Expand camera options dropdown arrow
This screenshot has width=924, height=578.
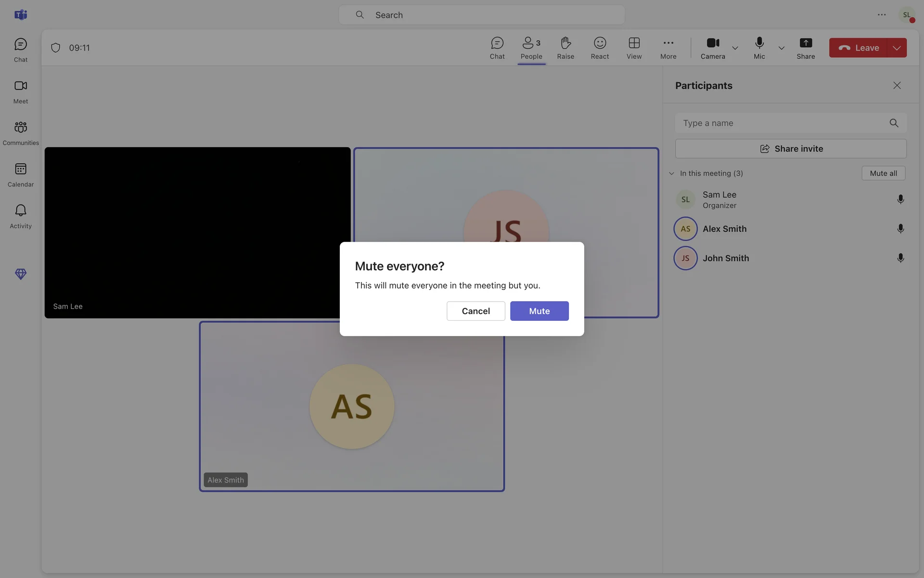735,48
